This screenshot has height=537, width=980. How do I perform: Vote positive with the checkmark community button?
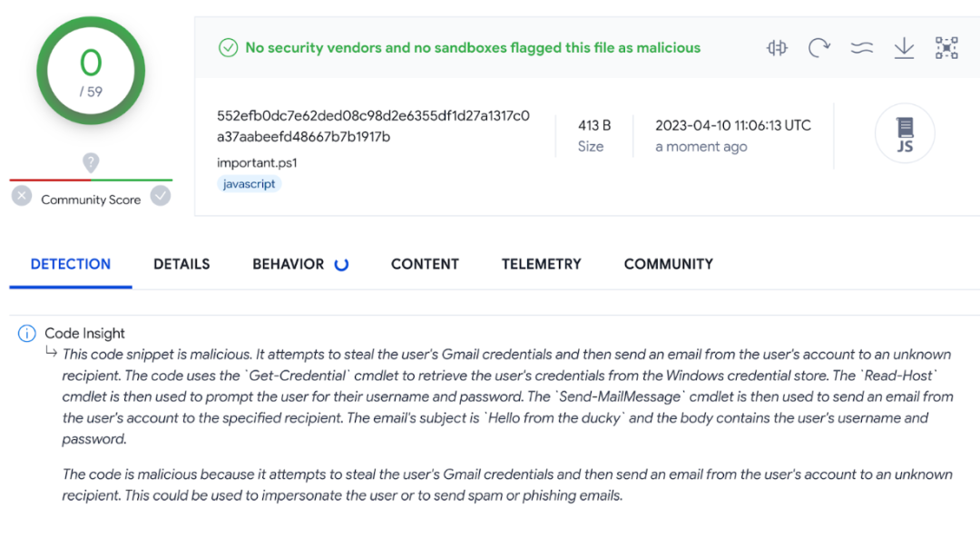click(x=161, y=196)
